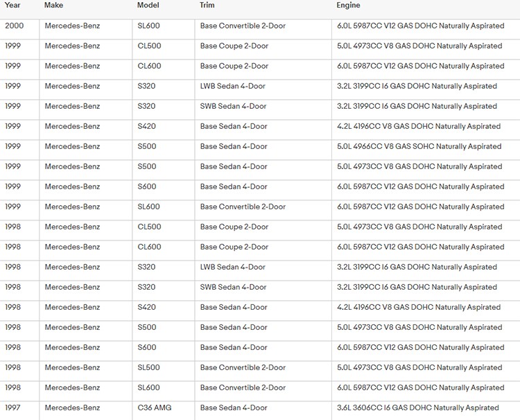Select CL500 in the 1999 row
Image resolution: width=520 pixels, height=420 pixels.
pyautogui.click(x=149, y=46)
